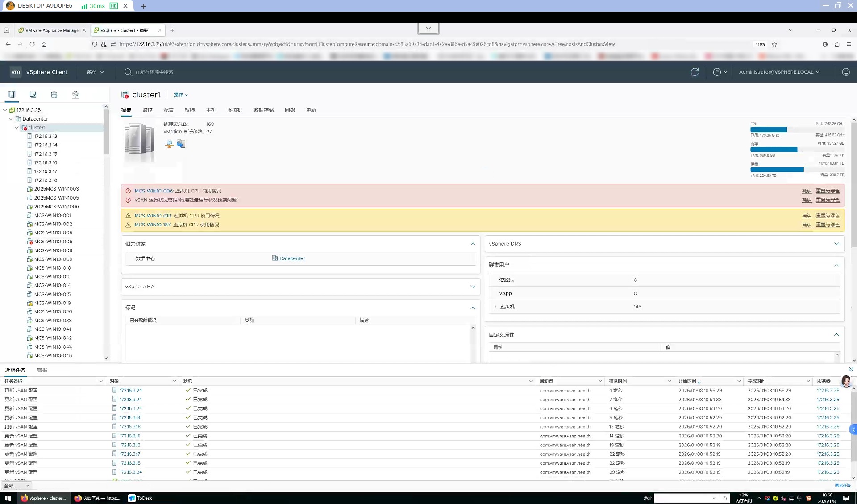Expand the vSphere HA panel
The height and width of the screenshot is (504, 857).
click(x=473, y=287)
